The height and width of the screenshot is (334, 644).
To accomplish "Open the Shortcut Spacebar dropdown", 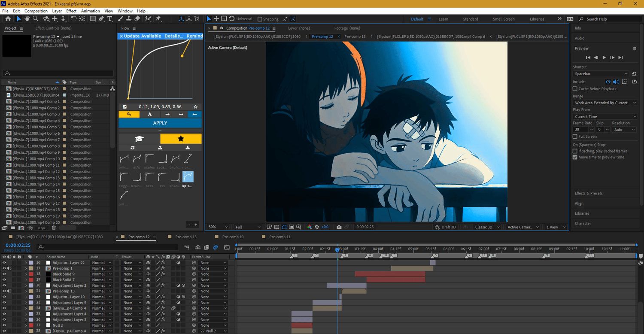I will (601, 74).
